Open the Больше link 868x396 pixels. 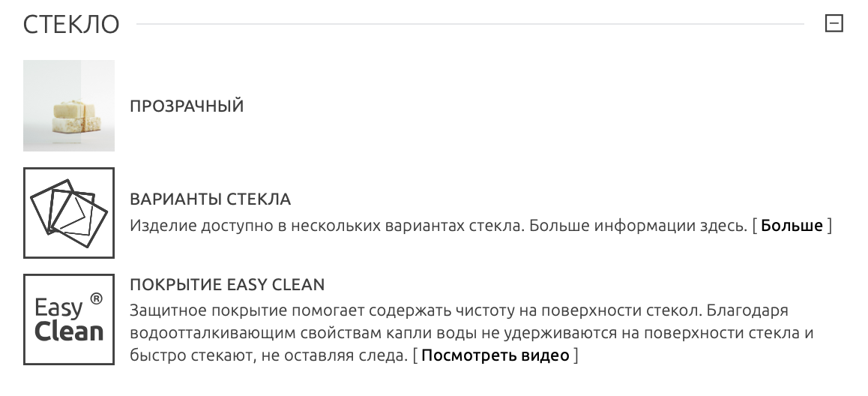[x=792, y=226]
